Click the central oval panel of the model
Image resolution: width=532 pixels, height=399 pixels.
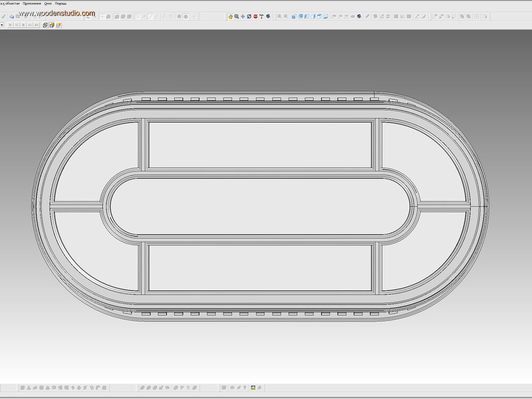259,205
